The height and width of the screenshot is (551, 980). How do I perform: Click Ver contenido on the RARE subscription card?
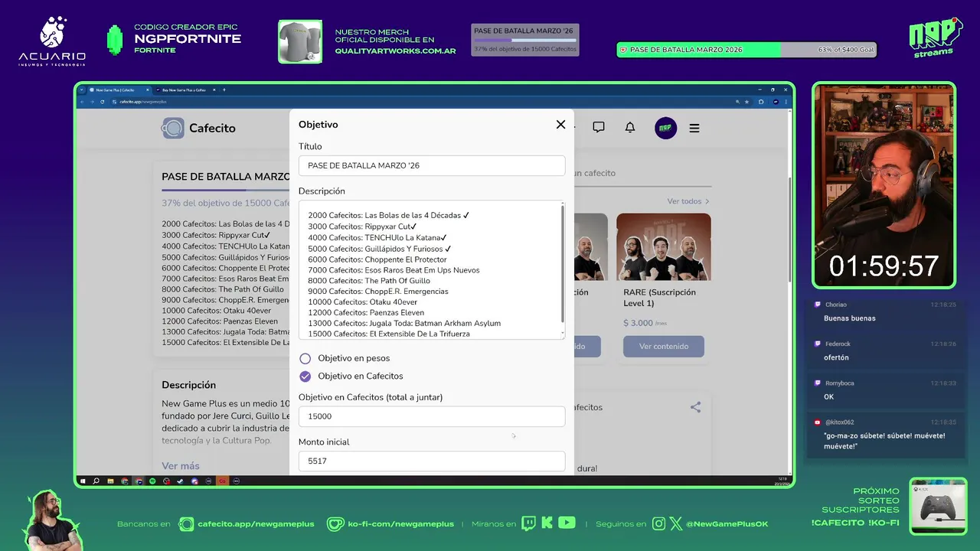664,346
